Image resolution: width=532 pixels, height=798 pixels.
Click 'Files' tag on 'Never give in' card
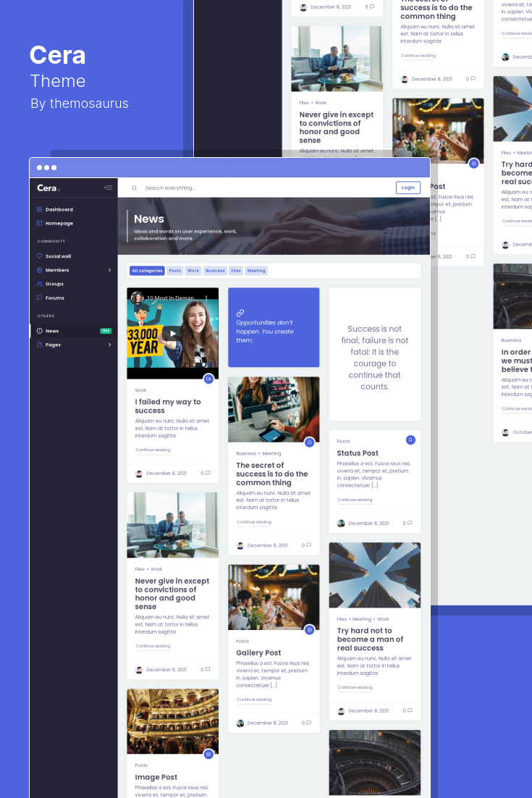click(140, 569)
